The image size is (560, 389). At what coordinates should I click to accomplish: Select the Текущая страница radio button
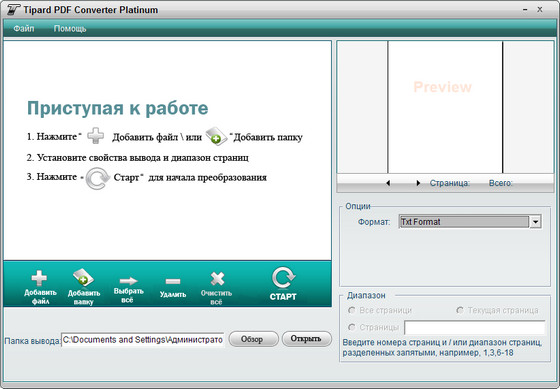coord(460,310)
